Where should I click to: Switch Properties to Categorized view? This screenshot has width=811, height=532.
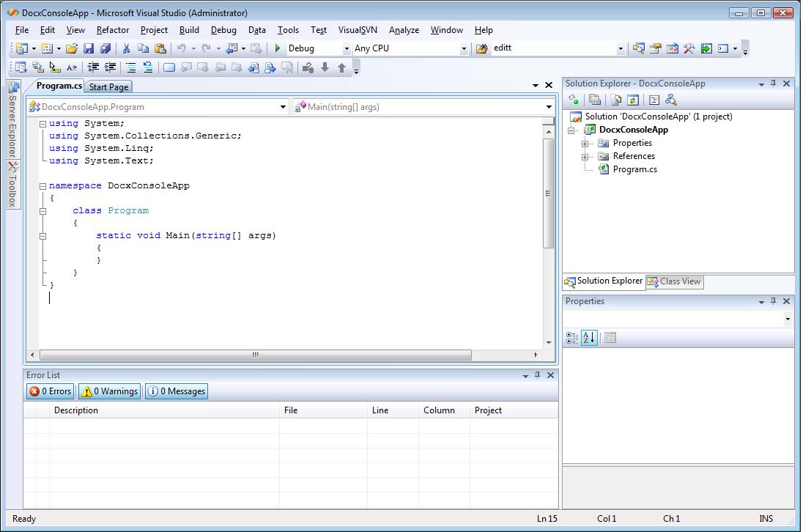[x=572, y=338]
